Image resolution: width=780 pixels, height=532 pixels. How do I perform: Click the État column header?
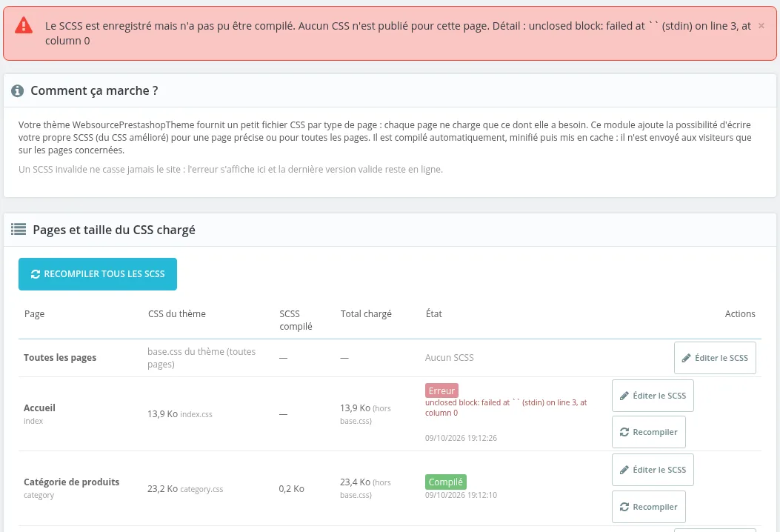(x=434, y=313)
